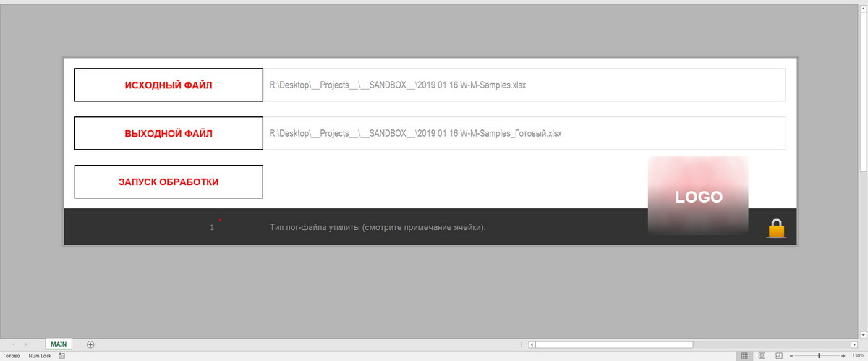Click the vertical scrollbar down arrow
This screenshot has height=361, width=868.
(863, 334)
